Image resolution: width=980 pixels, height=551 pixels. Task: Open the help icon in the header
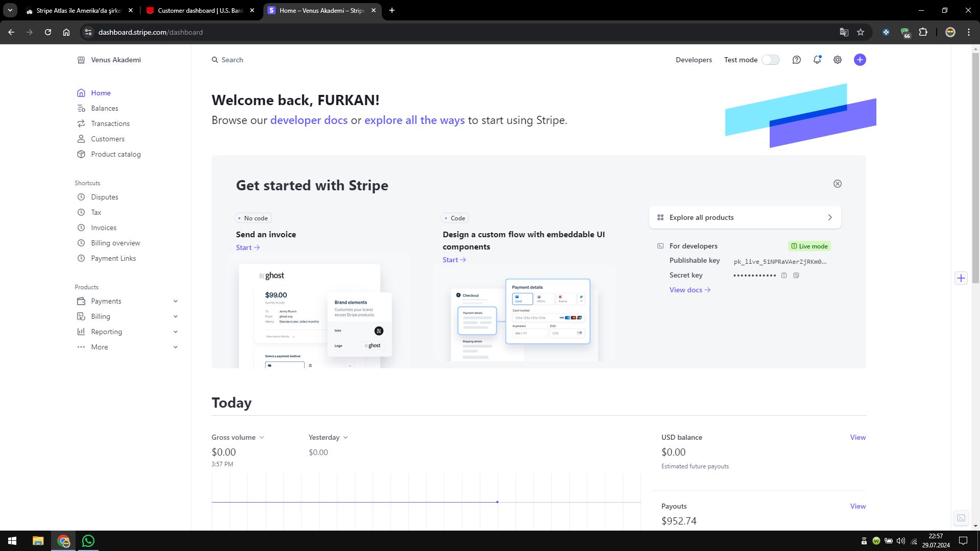(x=796, y=60)
